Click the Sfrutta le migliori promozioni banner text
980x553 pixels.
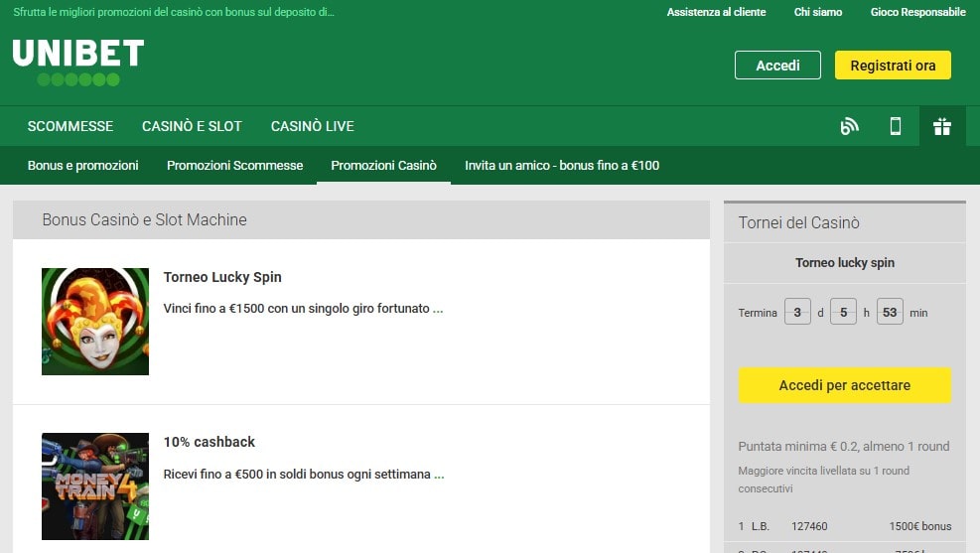[174, 12]
